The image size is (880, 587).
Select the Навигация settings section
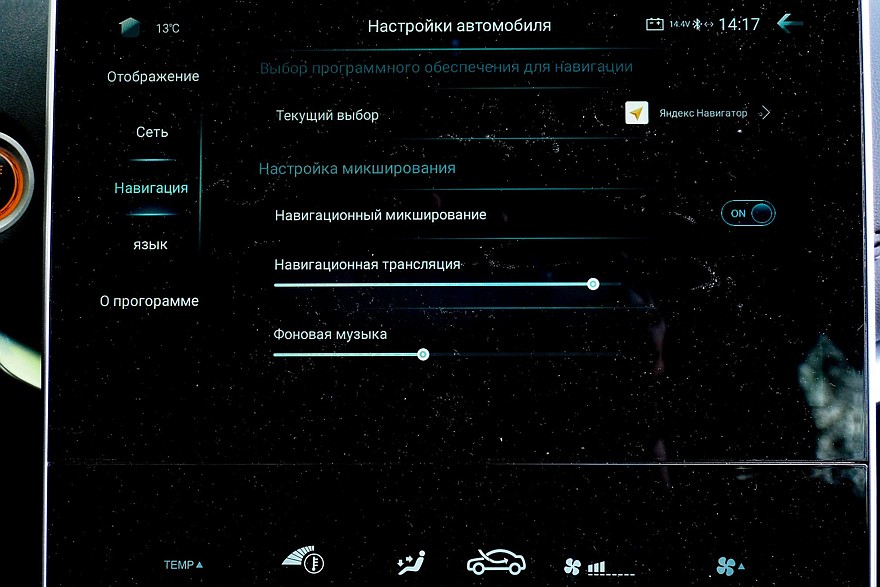151,188
